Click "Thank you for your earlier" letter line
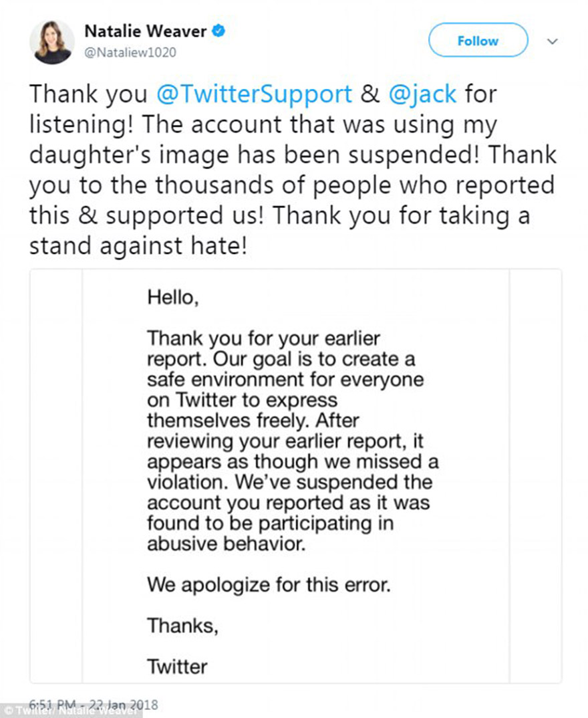This screenshot has width=588, height=718. coord(263,338)
